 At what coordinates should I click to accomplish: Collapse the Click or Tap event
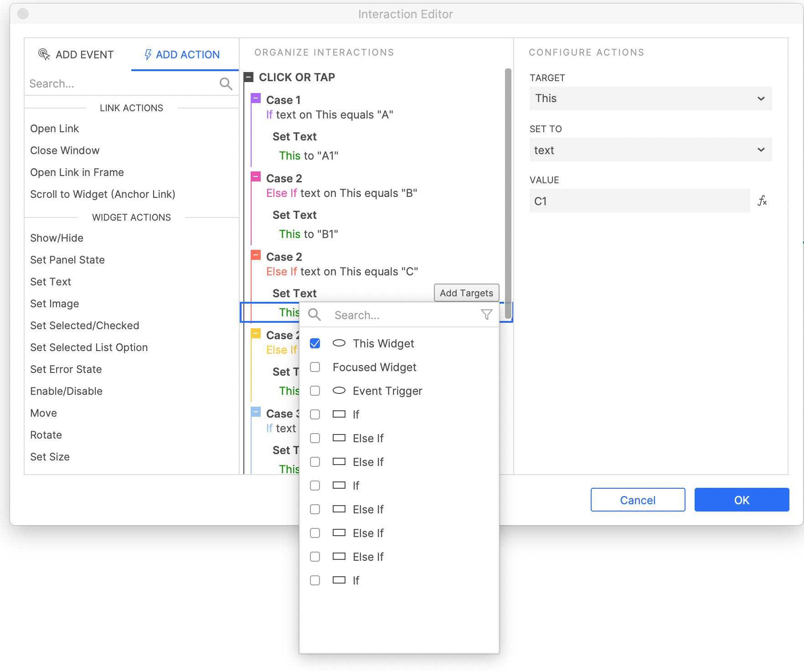pos(248,77)
